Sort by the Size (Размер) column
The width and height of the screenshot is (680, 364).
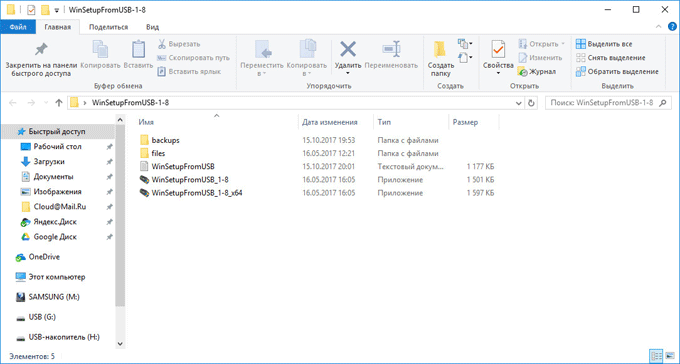pyautogui.click(x=474, y=122)
